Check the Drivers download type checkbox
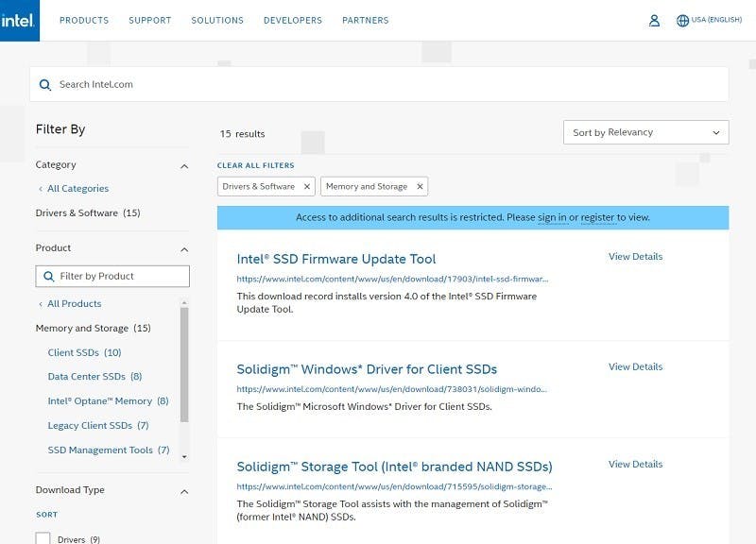756x544 pixels. point(43,539)
